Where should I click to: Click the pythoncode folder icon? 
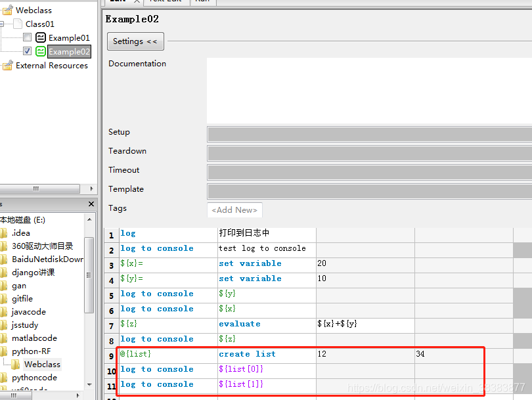click(4, 378)
